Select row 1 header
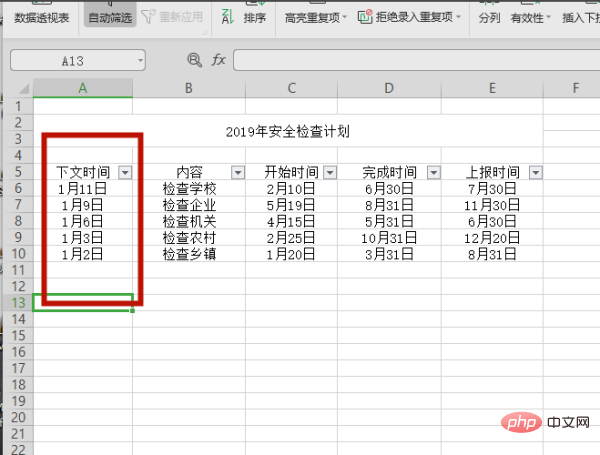This screenshot has width=600, height=455. click(18, 106)
